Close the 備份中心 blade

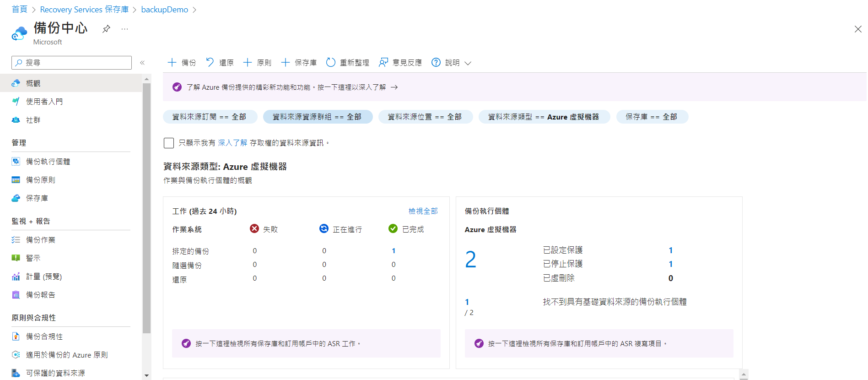pyautogui.click(x=858, y=29)
